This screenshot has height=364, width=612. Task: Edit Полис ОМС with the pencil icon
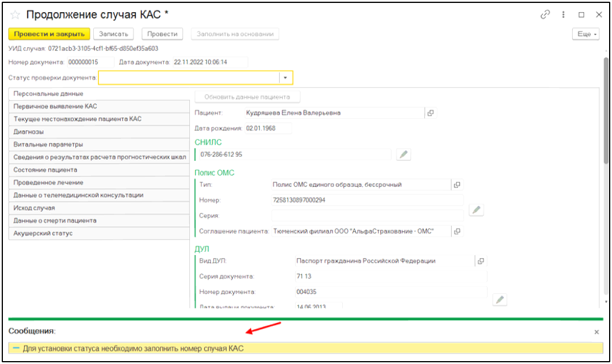click(476, 209)
